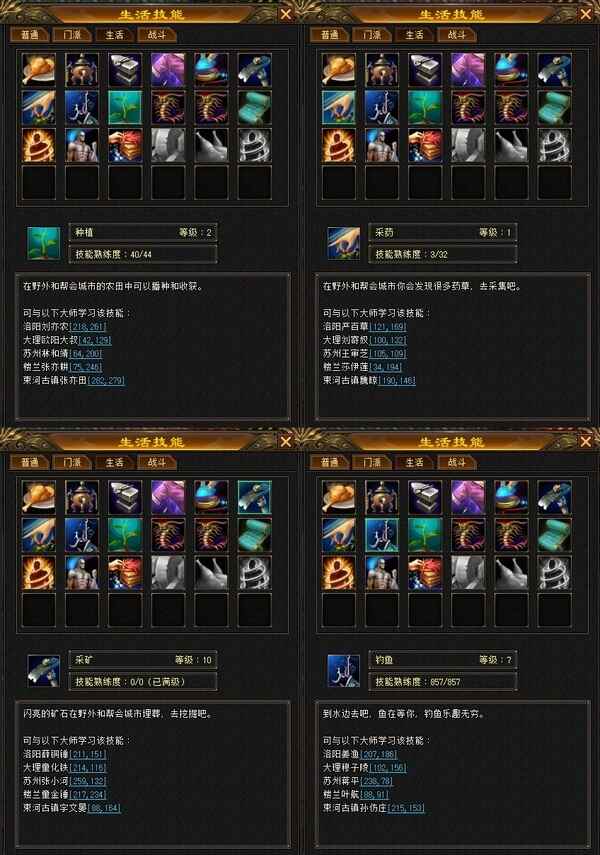Click highlighted herb-picking hand icon in 采药 panel grid
The width and height of the screenshot is (600, 855).
point(339,107)
